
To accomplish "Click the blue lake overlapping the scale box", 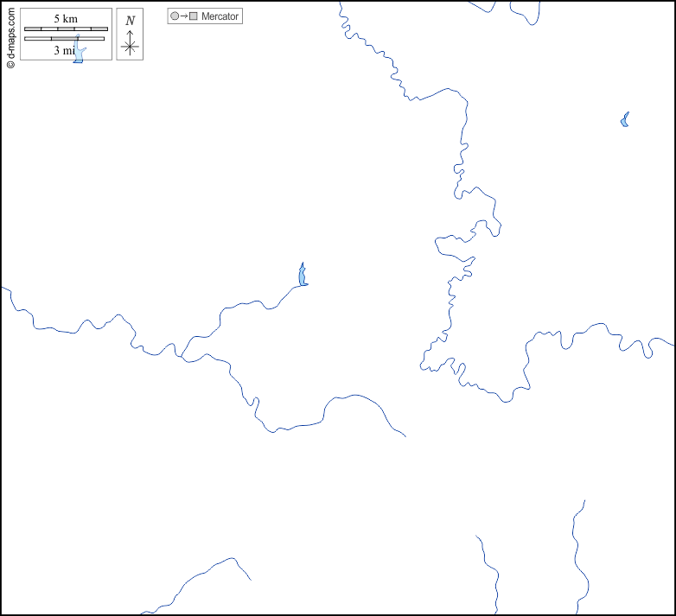I will [x=79, y=54].
